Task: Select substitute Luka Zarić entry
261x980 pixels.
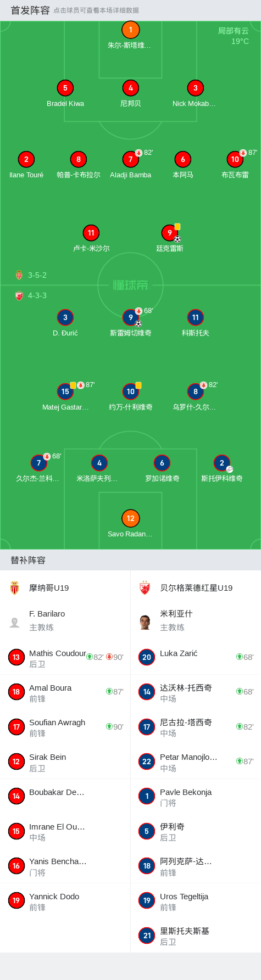Action: [x=196, y=657]
